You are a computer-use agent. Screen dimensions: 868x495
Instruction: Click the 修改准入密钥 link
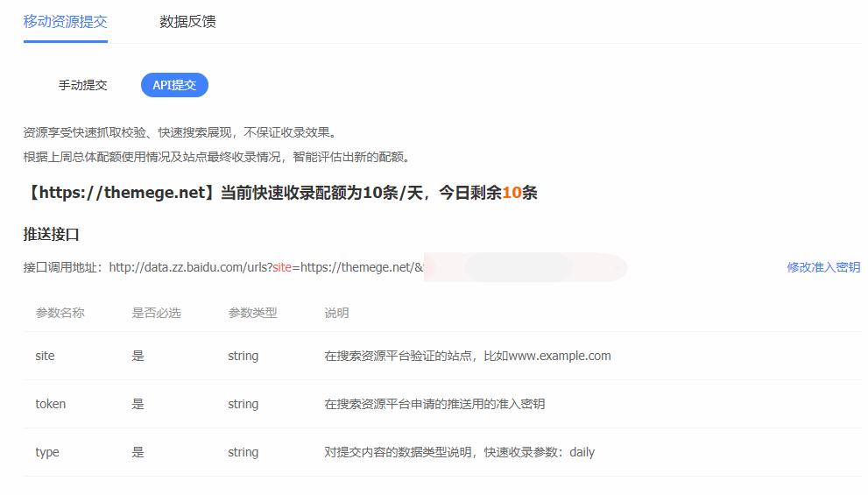pyautogui.click(x=822, y=267)
